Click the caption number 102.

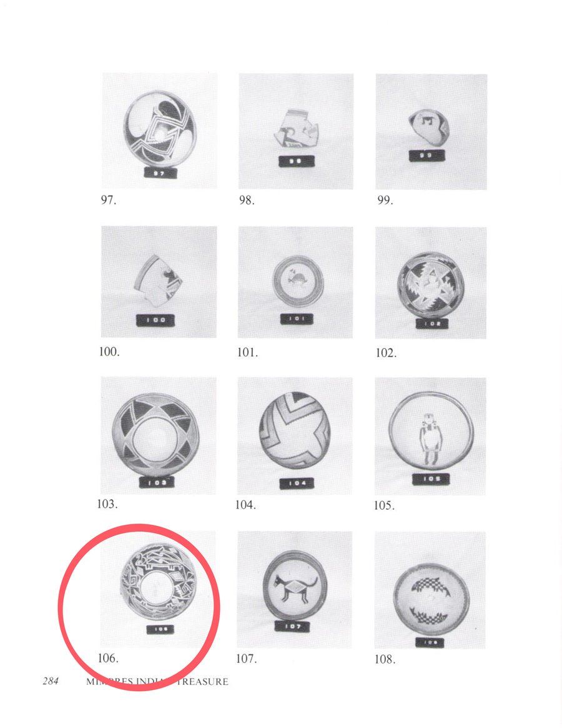(386, 353)
